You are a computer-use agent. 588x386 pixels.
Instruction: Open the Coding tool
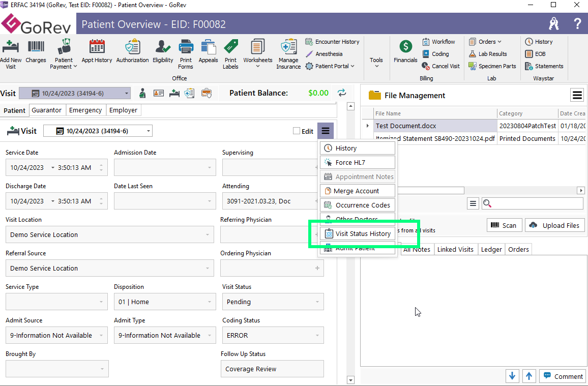click(435, 54)
